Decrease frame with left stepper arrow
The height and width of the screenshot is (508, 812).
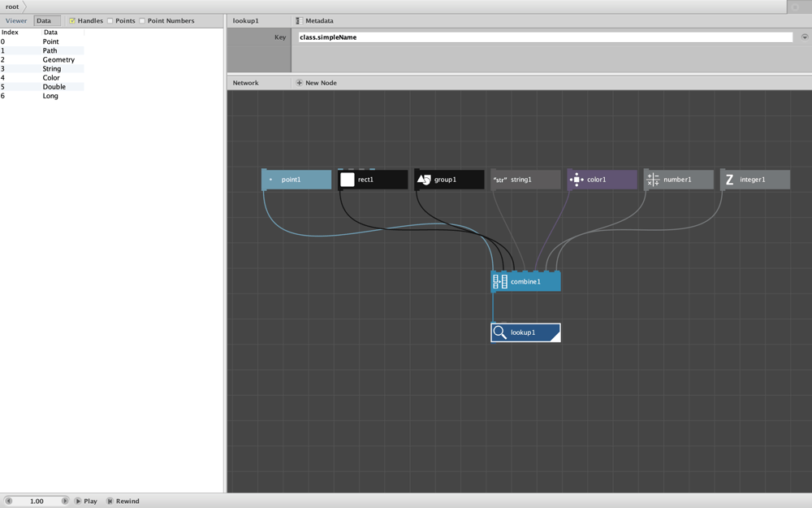(x=9, y=501)
